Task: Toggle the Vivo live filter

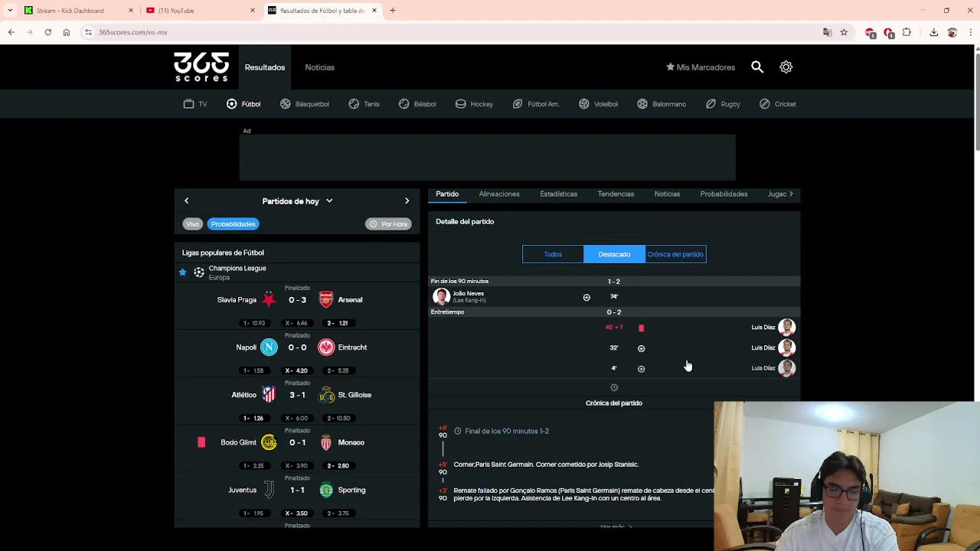Action: tap(192, 224)
